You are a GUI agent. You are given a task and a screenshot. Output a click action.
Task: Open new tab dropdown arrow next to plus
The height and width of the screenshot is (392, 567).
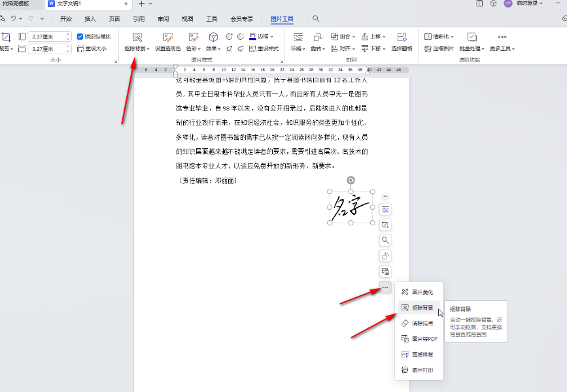[150, 4]
